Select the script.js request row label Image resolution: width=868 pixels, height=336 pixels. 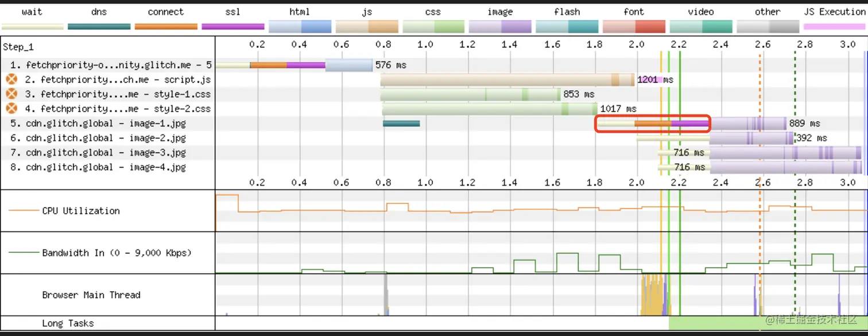click(118, 79)
